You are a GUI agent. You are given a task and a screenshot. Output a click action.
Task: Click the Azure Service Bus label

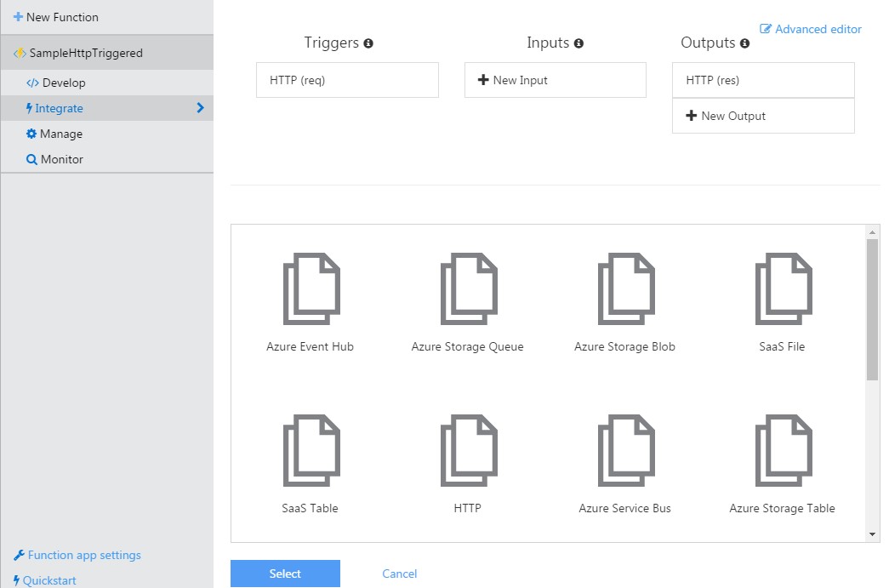[624, 508]
